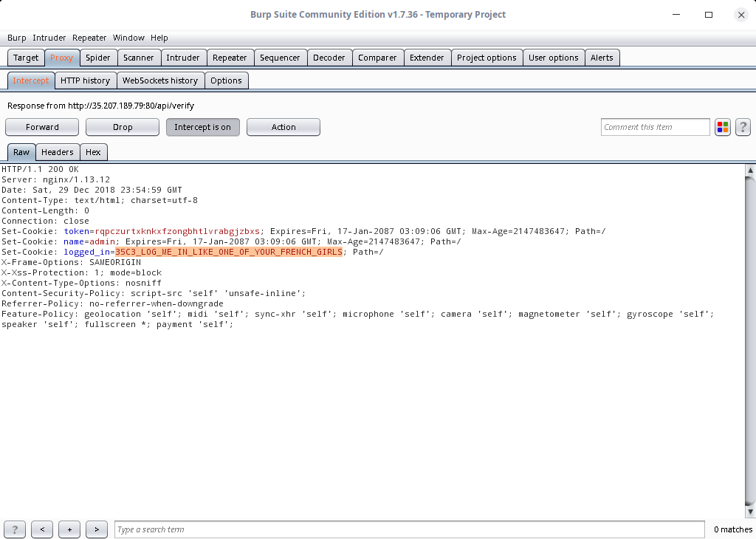Open the Action dropdown menu
The image size is (756, 539).
click(283, 127)
